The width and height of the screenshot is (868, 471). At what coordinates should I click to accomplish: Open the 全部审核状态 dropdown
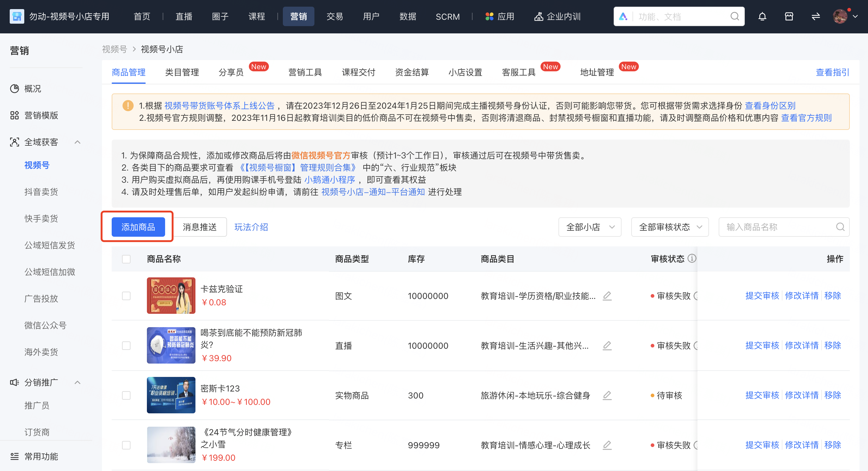coord(670,227)
